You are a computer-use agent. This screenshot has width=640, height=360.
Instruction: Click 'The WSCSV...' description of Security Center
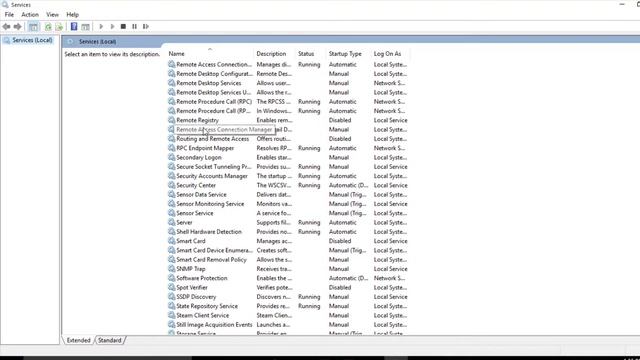[274, 185]
